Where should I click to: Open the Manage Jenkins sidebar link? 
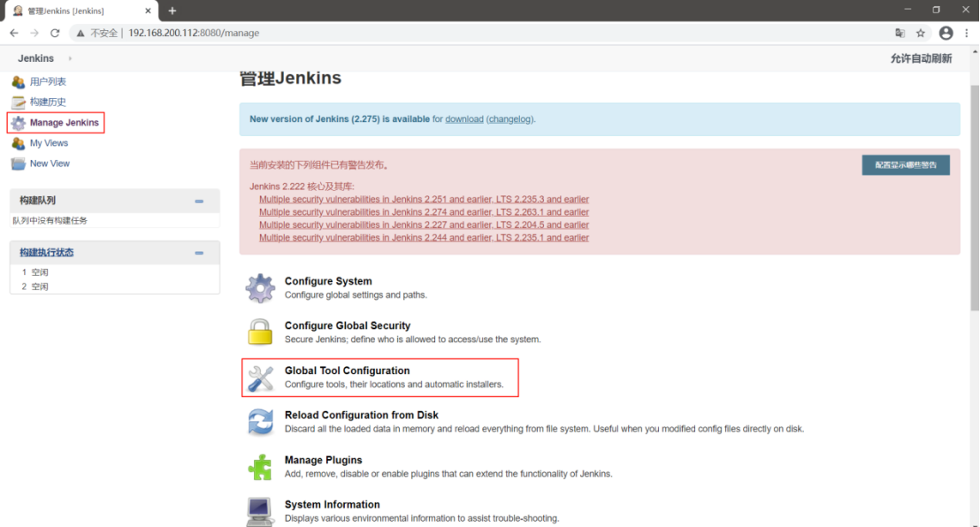point(65,123)
